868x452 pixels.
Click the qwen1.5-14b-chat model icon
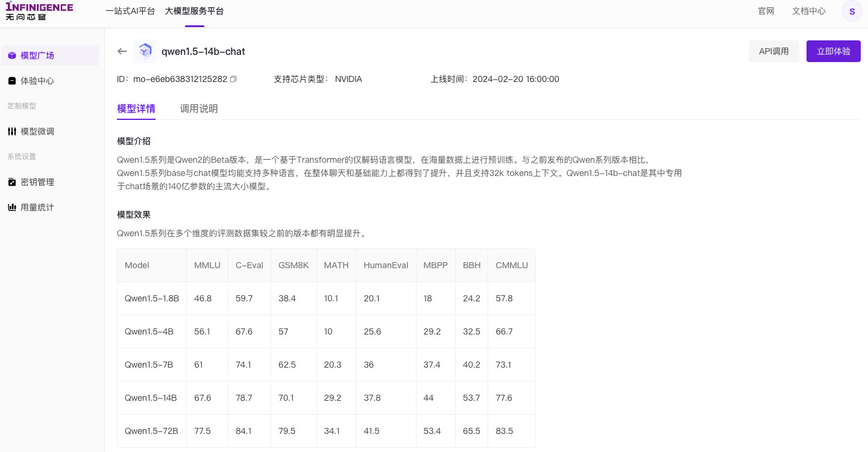click(x=145, y=51)
